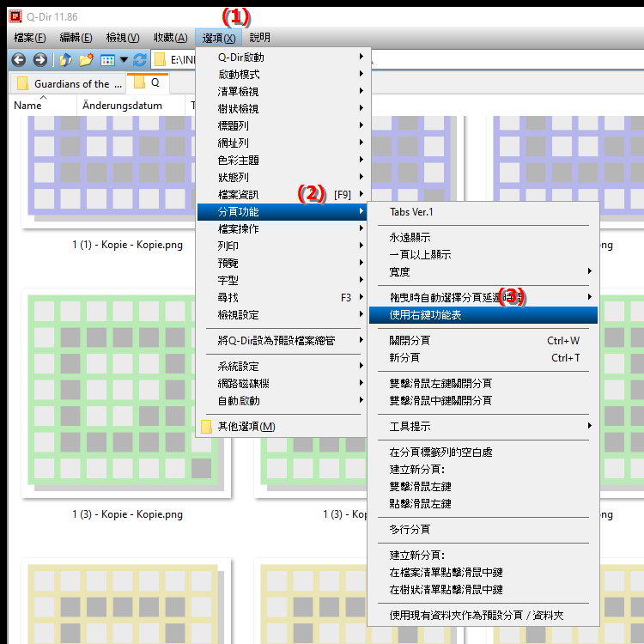Toggle the 一頁以上顯示 option
The width and height of the screenshot is (644, 644).
pos(483,255)
